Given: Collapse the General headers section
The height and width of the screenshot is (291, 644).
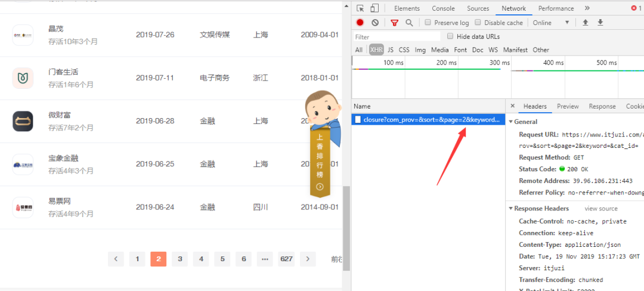Looking at the screenshot, I should (x=511, y=122).
